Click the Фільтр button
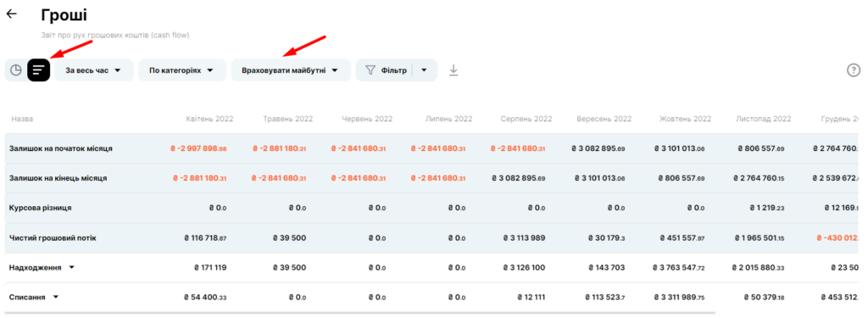 387,70
